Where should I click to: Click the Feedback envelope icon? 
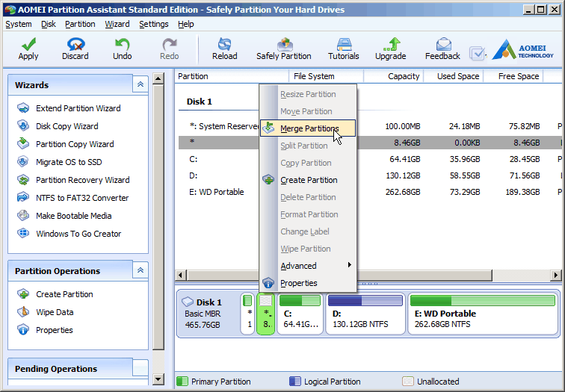pyautogui.click(x=443, y=44)
